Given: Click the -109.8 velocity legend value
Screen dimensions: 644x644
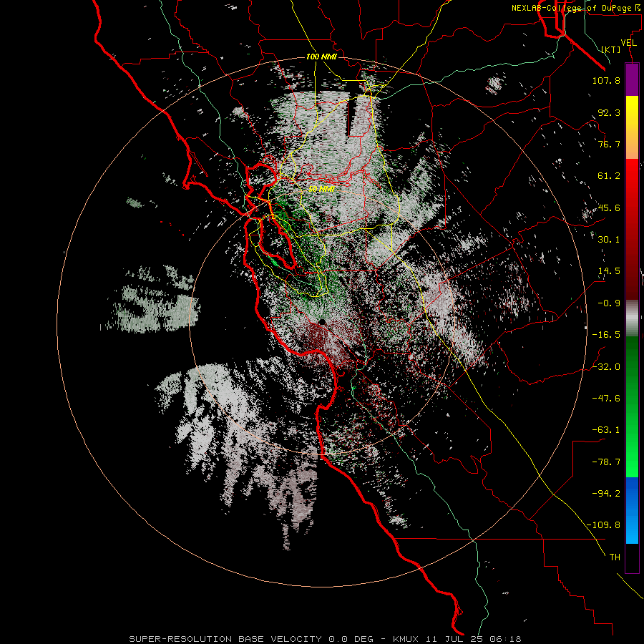Looking at the screenshot, I should (603, 525).
